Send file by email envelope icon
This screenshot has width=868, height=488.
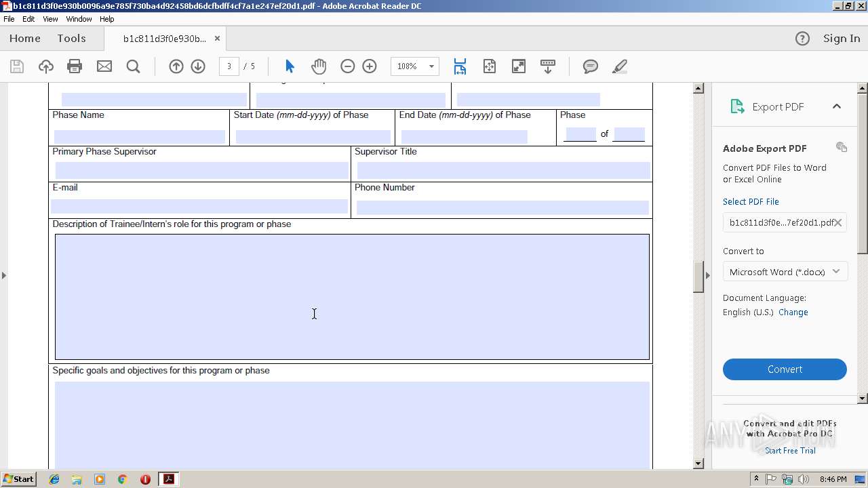[104, 66]
